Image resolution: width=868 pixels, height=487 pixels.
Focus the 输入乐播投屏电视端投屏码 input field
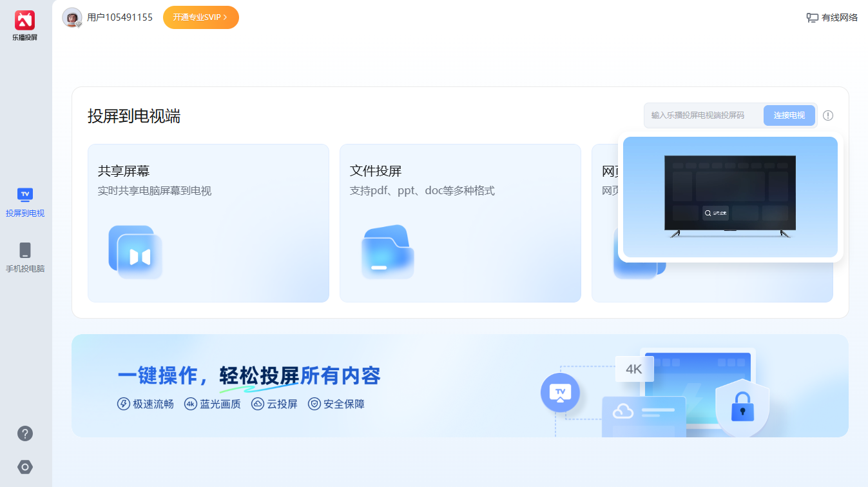pyautogui.click(x=703, y=115)
